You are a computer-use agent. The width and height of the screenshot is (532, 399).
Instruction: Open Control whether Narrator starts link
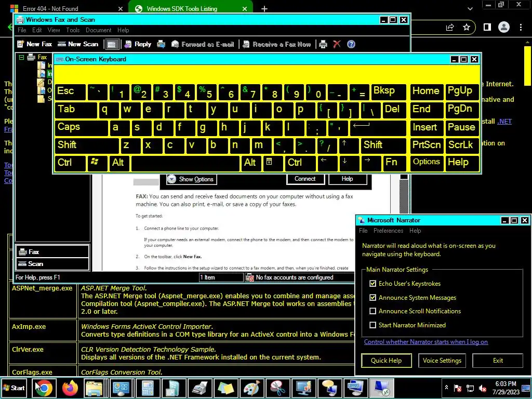click(x=426, y=342)
